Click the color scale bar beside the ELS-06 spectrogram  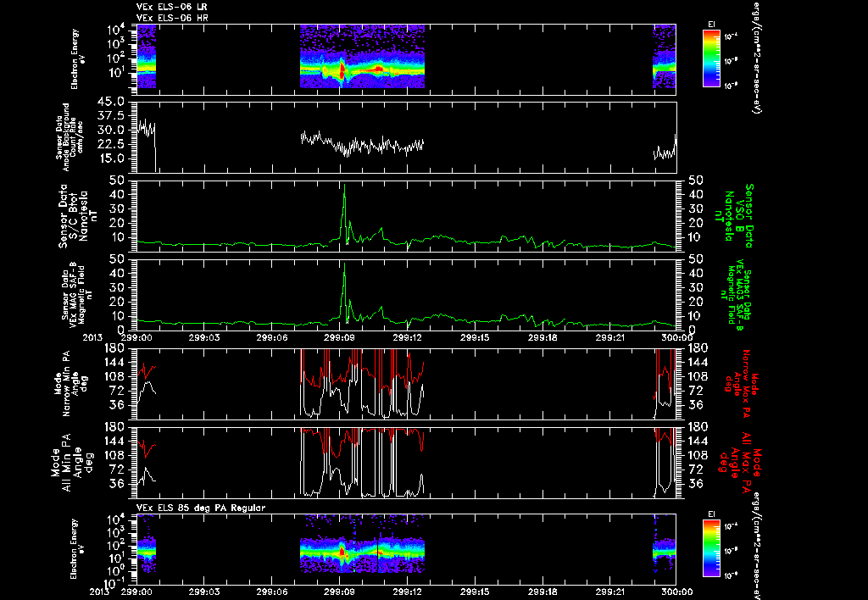711,58
